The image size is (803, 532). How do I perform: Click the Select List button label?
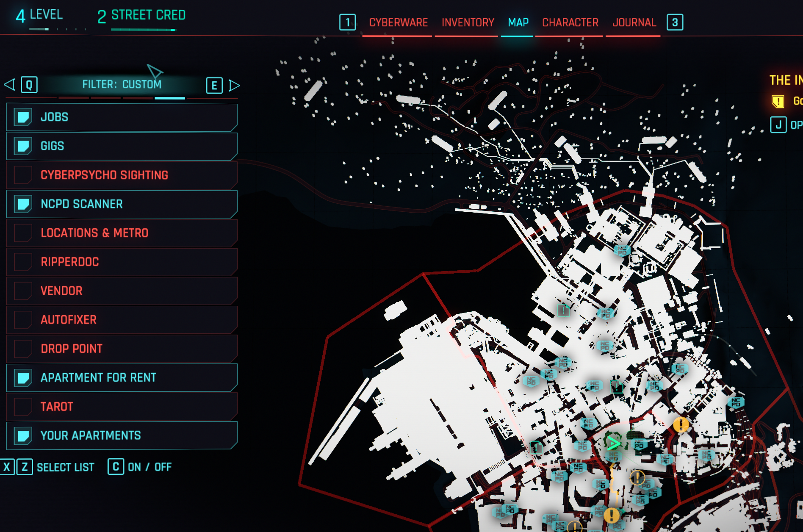click(65, 467)
